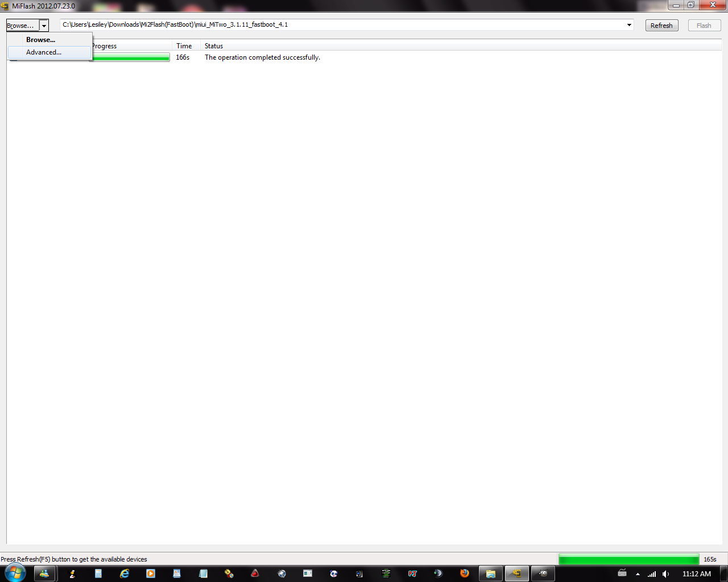Open the PT icon on the taskbar
This screenshot has width=728, height=582.
click(x=412, y=573)
